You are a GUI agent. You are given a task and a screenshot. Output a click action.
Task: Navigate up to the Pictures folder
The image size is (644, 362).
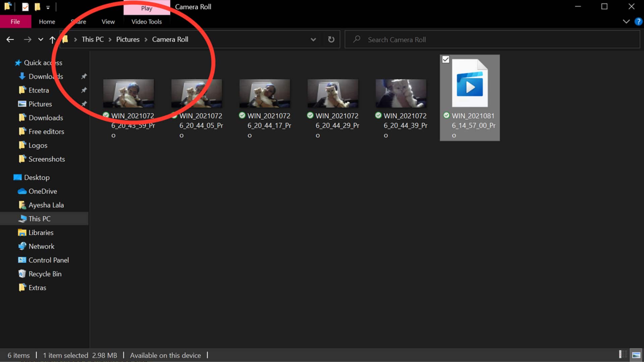click(52, 39)
